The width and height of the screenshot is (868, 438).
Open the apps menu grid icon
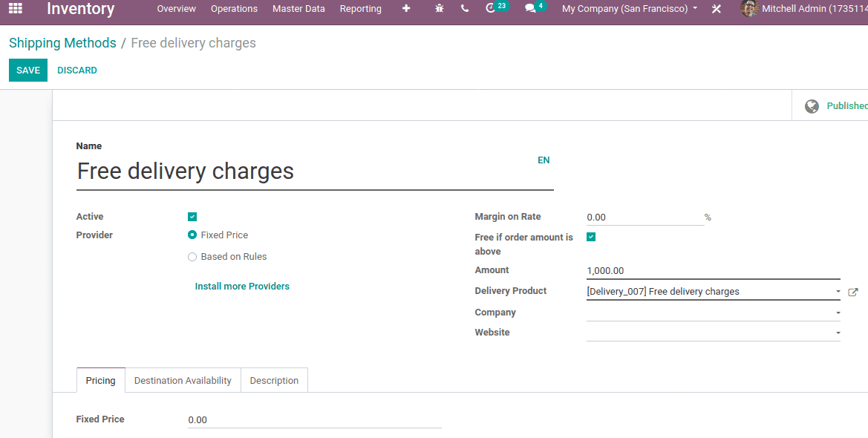[x=15, y=9]
